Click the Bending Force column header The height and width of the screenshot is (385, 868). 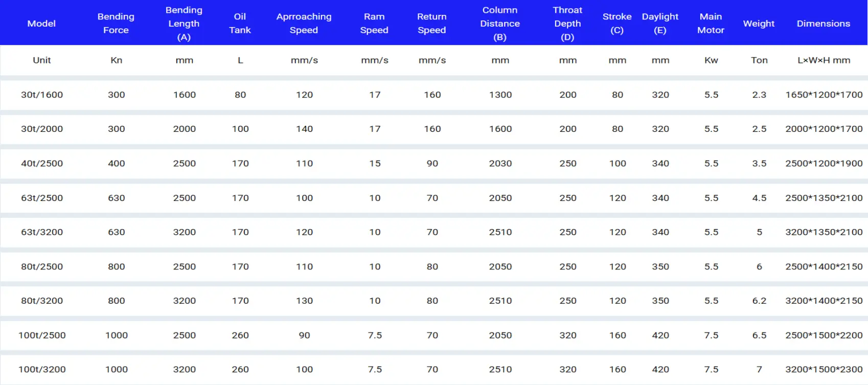(116, 24)
